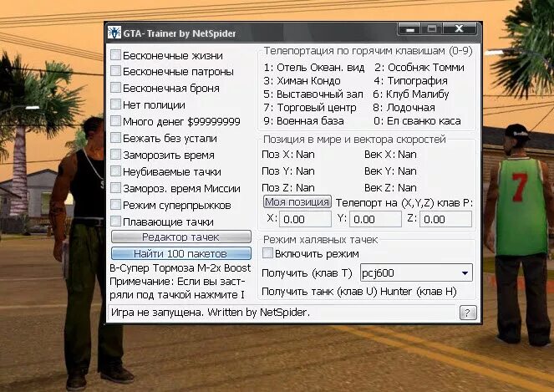
Task: Click 'Поз X: Nan' value
Action: (288, 155)
